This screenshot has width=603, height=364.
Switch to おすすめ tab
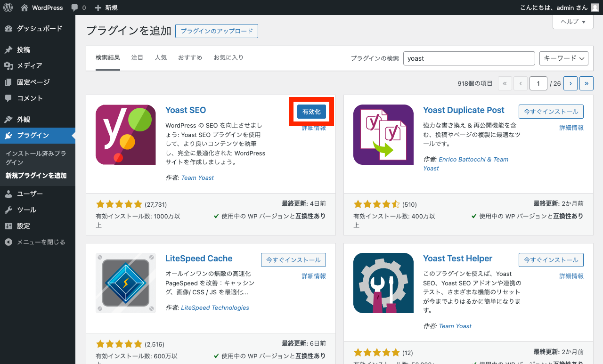click(190, 58)
